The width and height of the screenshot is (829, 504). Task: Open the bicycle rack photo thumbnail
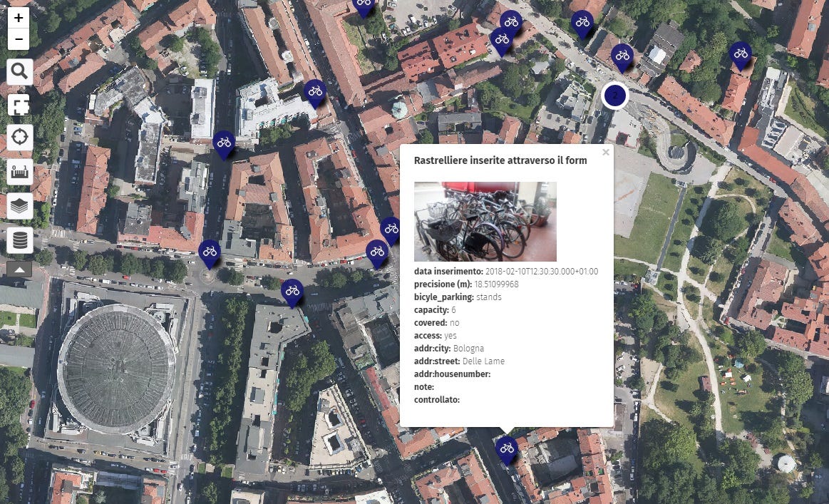coord(485,222)
